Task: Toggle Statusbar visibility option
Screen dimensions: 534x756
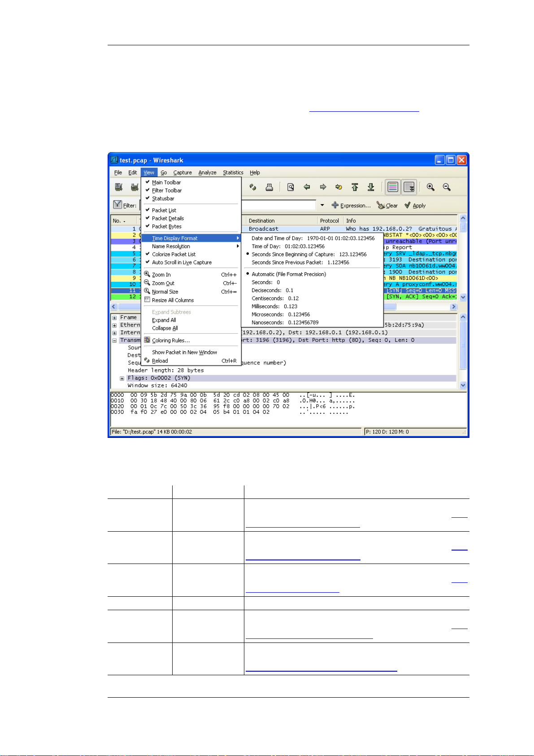Action: click(191, 198)
